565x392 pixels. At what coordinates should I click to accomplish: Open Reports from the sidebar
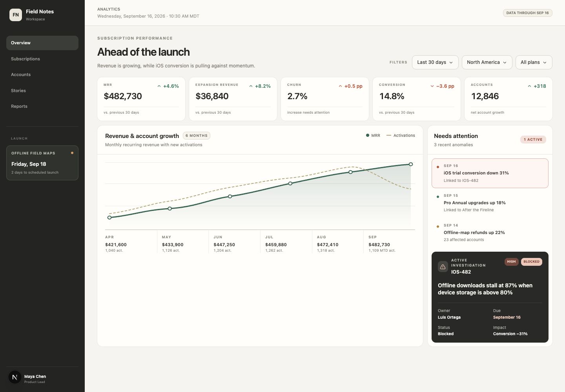pyautogui.click(x=42, y=106)
